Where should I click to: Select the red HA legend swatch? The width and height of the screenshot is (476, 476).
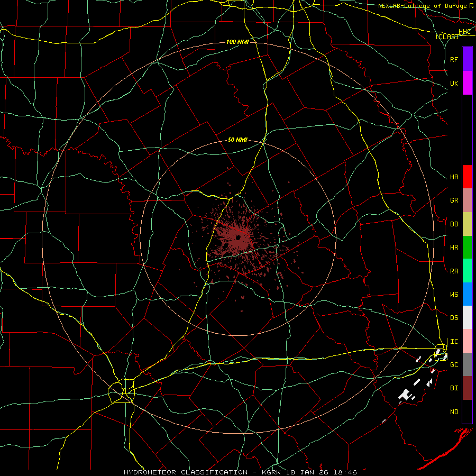pyautogui.click(x=467, y=177)
